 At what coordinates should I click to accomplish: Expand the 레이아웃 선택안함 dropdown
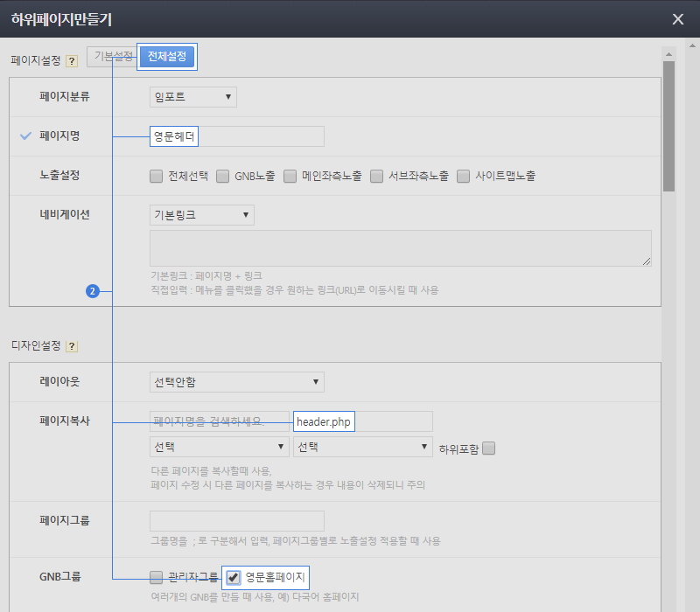(236, 382)
